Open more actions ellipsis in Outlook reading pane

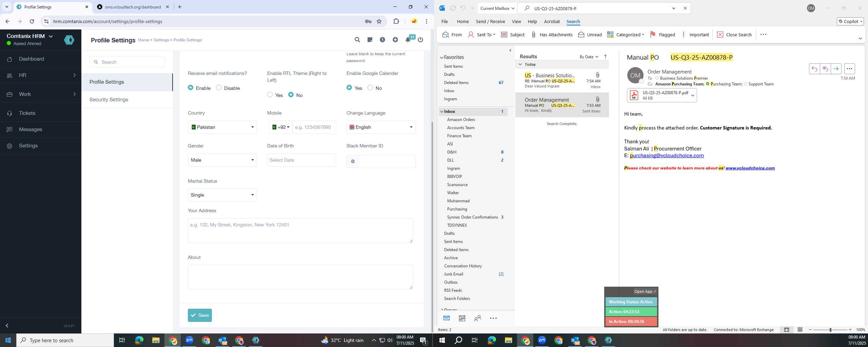849,69
